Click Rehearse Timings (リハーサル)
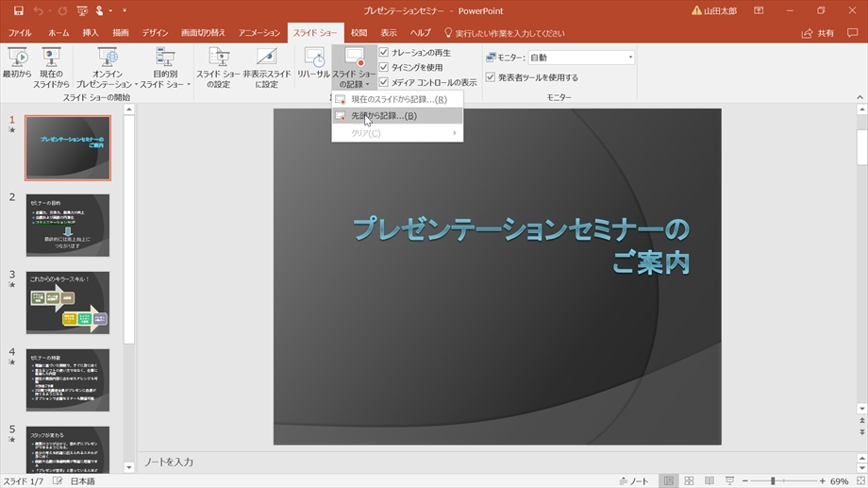 pyautogui.click(x=313, y=63)
